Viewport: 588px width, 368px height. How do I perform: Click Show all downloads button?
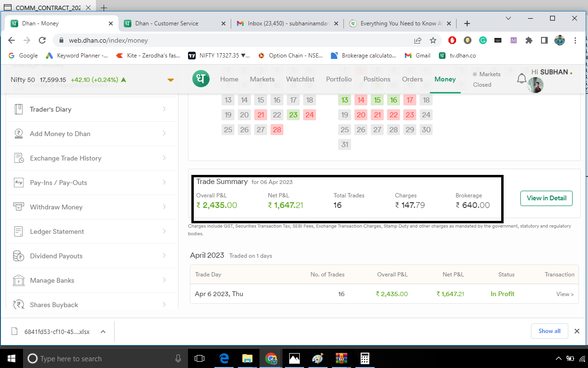[x=549, y=331]
